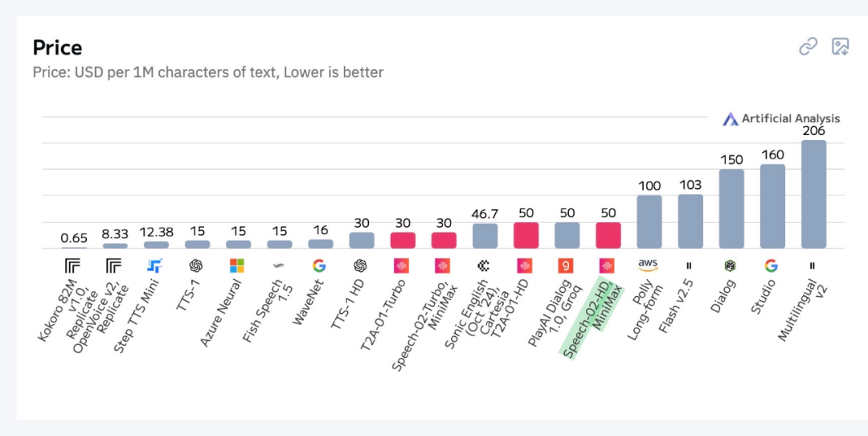Image resolution: width=868 pixels, height=436 pixels.
Task: Click the OpenAI logo above TTS-1 HD
Action: (x=360, y=265)
